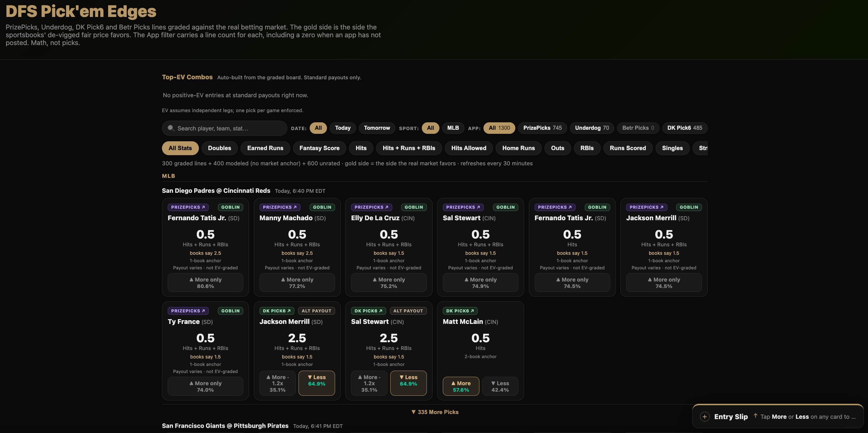Click the Entry Slip plus icon

point(705,417)
